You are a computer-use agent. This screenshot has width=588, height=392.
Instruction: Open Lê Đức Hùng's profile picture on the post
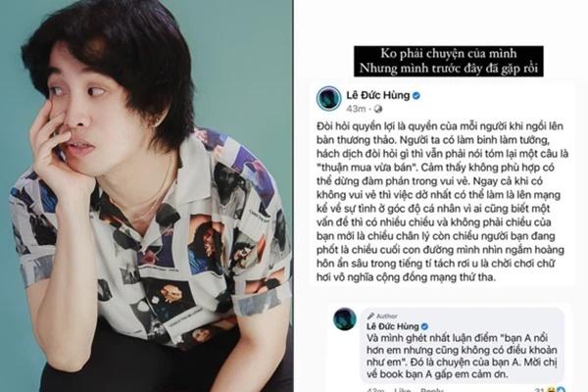point(328,98)
